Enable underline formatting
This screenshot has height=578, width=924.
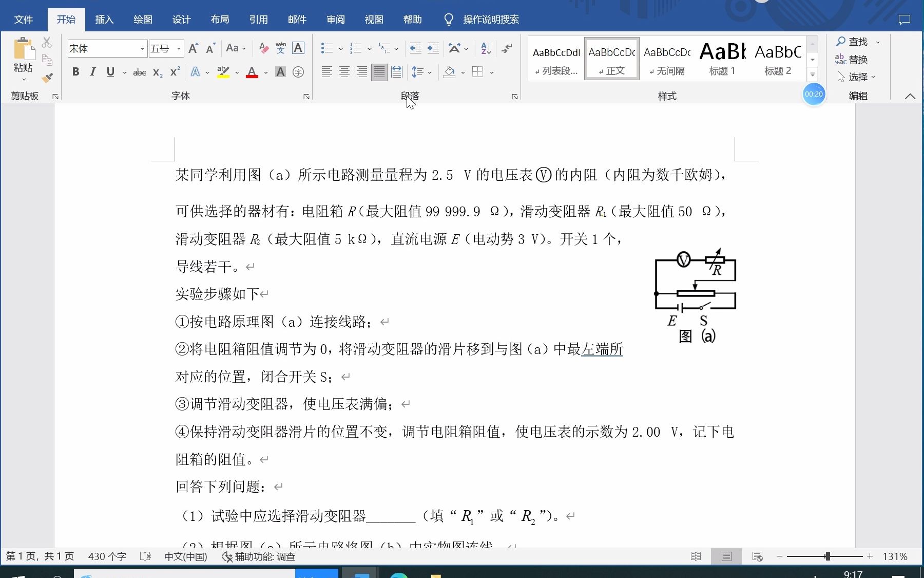click(110, 72)
